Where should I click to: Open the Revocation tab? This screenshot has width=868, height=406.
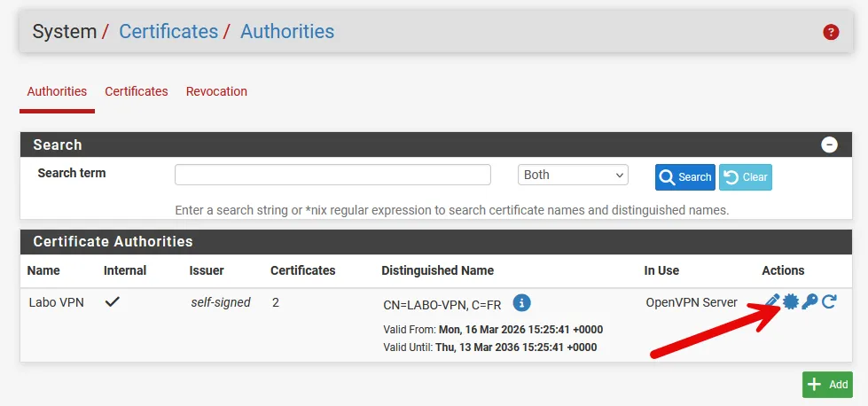[216, 91]
